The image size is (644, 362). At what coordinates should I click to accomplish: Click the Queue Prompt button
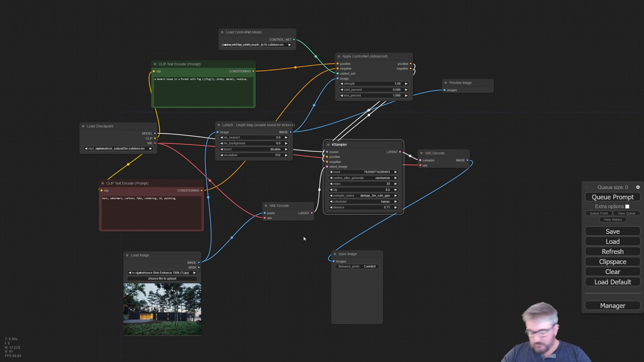pyautogui.click(x=612, y=197)
